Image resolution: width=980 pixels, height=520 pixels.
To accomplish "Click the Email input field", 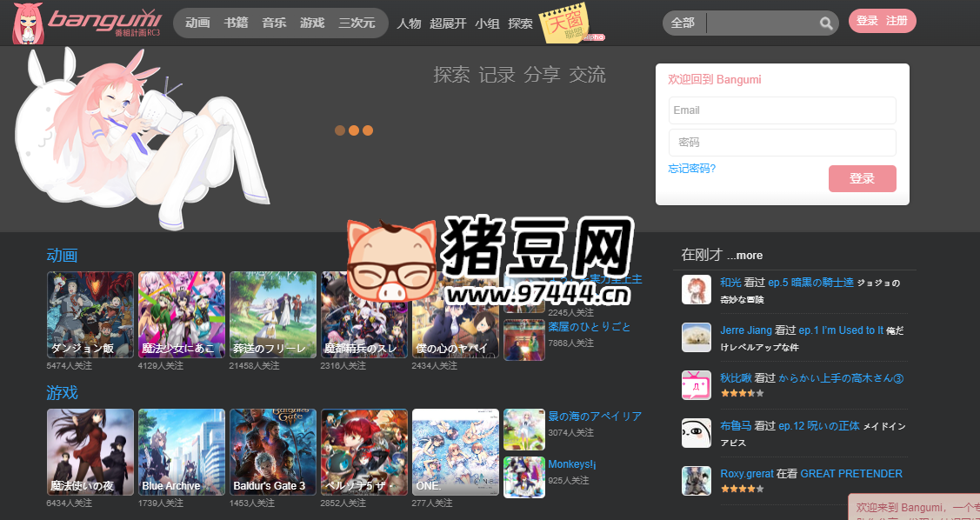I will [782, 110].
